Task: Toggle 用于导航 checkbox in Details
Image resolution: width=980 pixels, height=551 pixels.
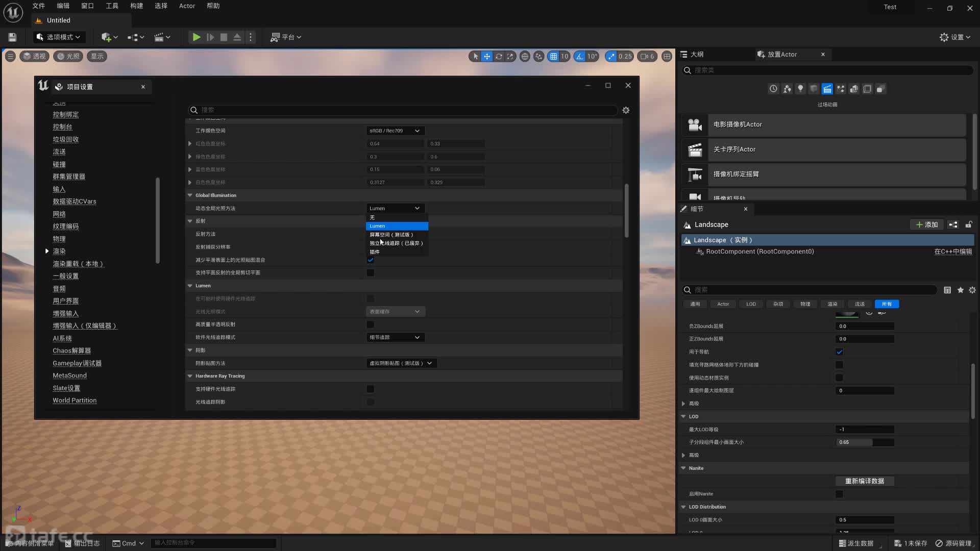Action: [x=839, y=352]
